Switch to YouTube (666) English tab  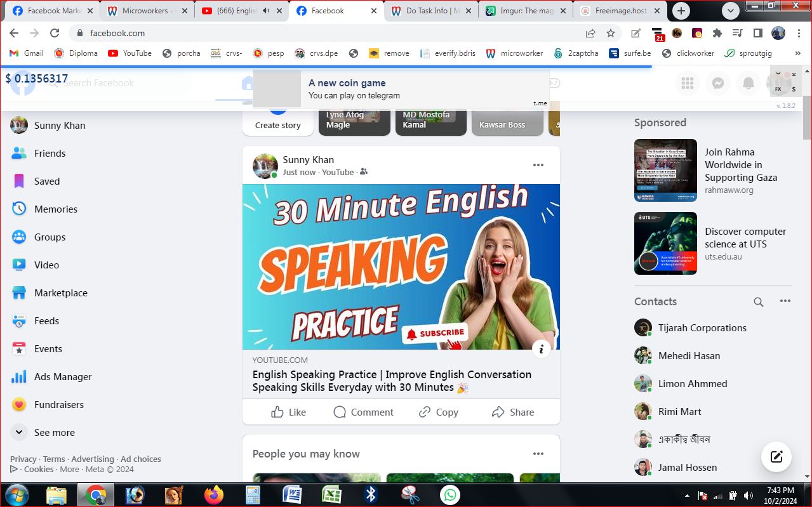point(242,11)
